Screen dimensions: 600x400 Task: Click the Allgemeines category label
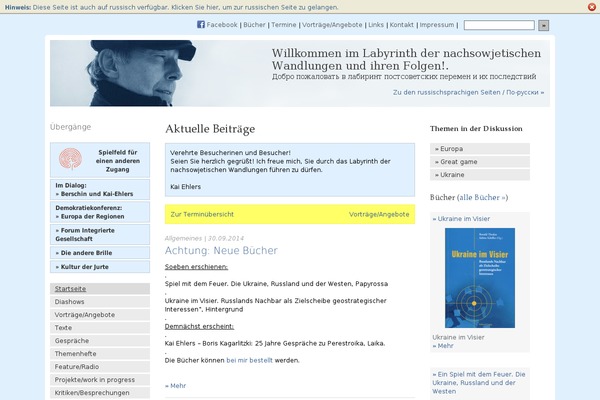point(183,238)
